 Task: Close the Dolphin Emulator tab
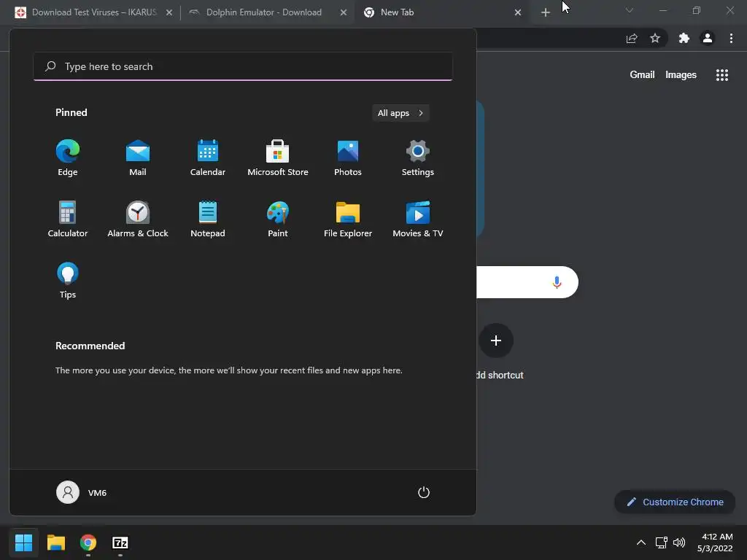pos(344,12)
